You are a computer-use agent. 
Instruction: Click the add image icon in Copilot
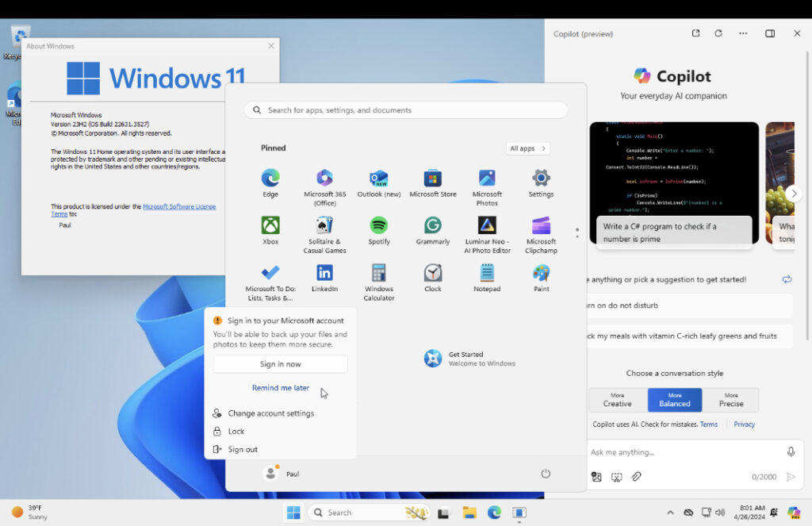point(596,477)
